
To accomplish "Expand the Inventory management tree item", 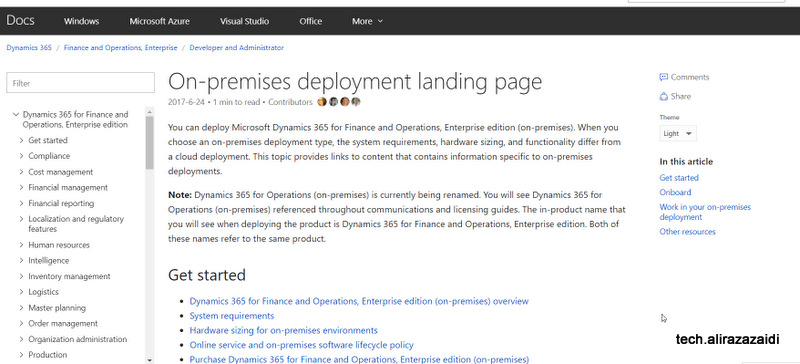I will point(21,276).
